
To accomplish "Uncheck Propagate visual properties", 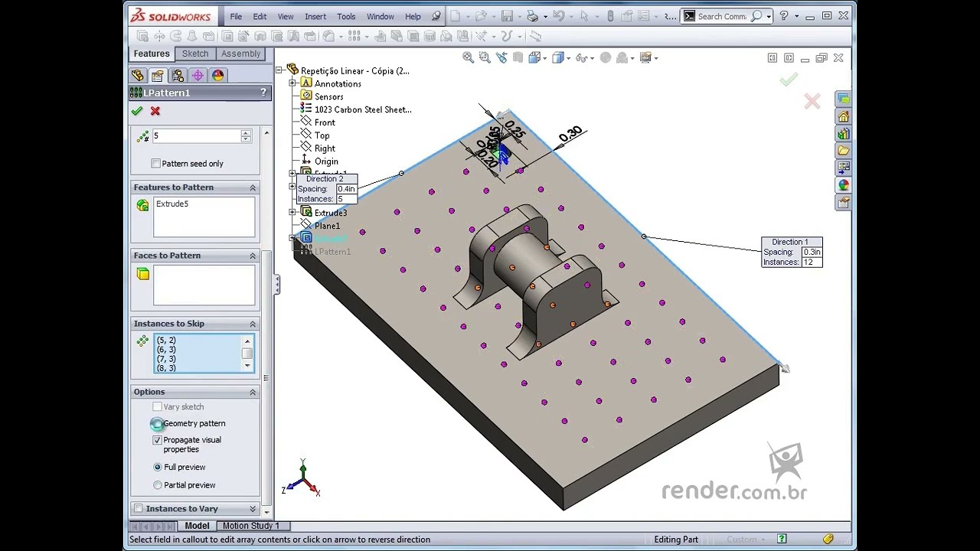I will coord(157,441).
